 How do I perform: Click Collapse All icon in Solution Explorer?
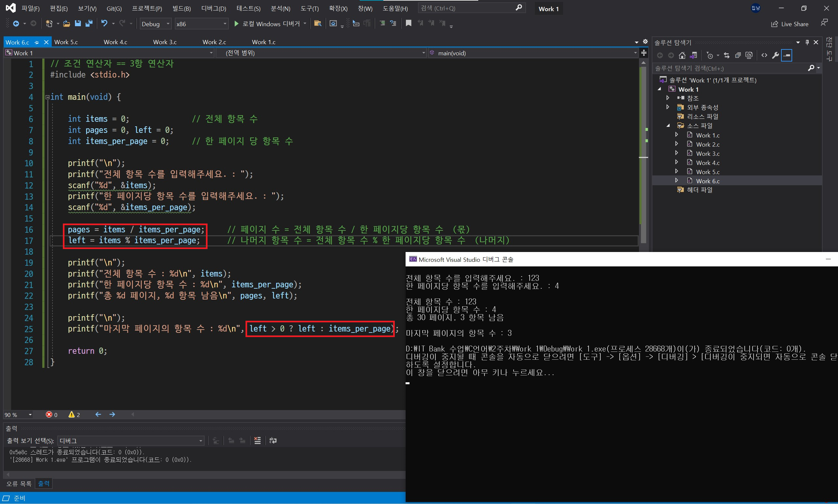[738, 55]
